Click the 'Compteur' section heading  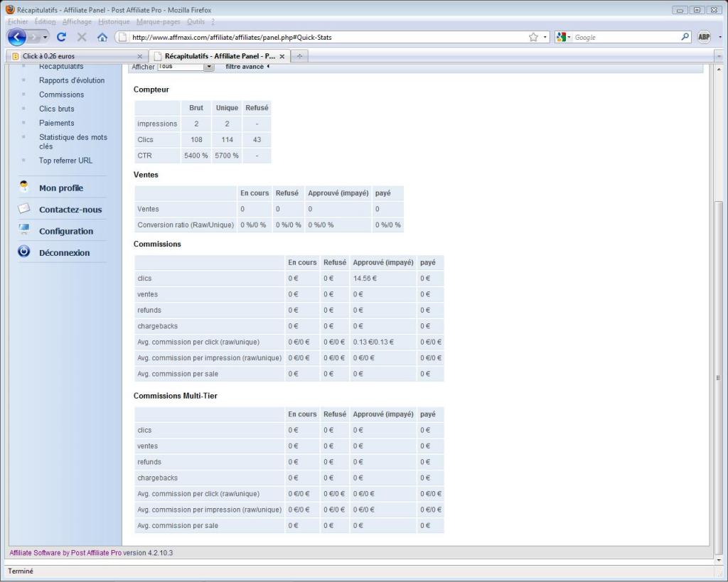click(x=151, y=90)
